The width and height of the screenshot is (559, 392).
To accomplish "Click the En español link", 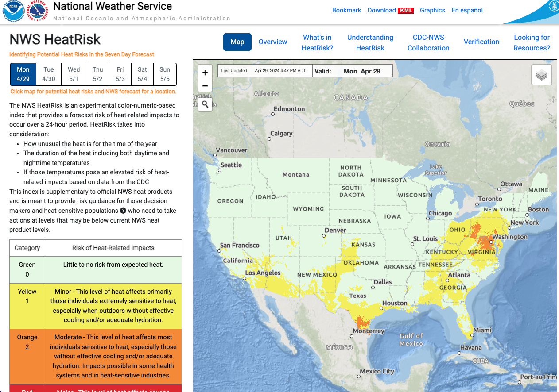I will pyautogui.click(x=467, y=10).
